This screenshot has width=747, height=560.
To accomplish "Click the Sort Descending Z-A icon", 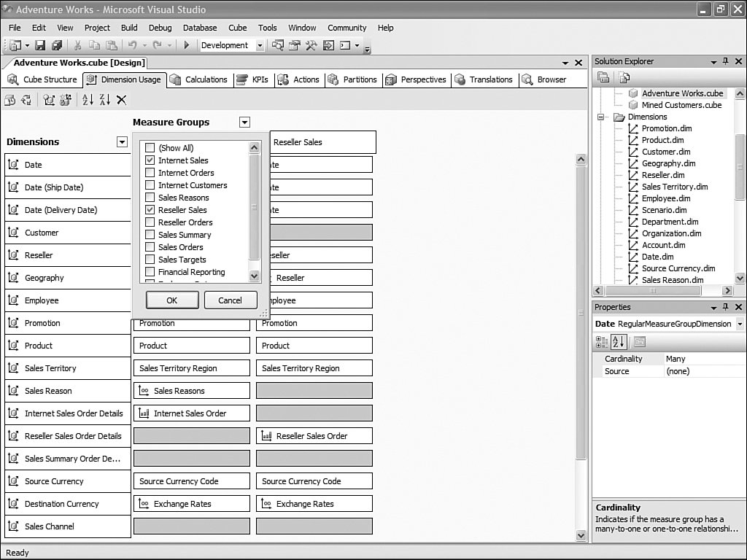I will click(x=105, y=99).
